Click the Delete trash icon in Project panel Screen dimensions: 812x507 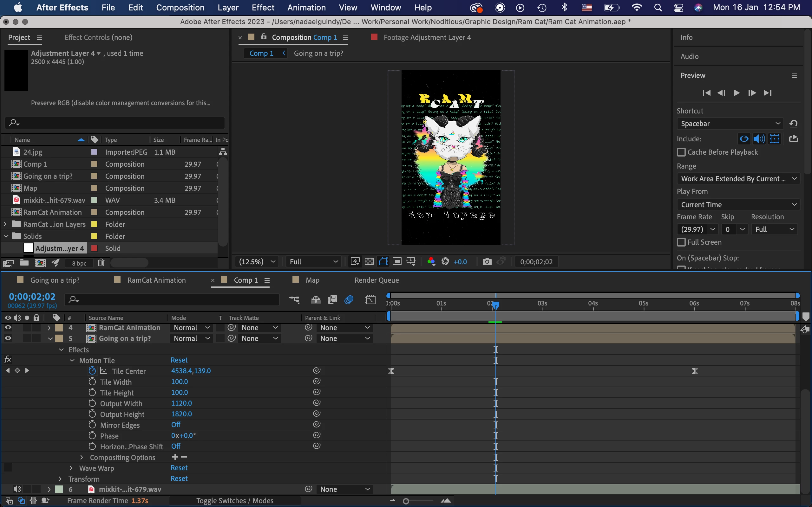[x=101, y=263]
